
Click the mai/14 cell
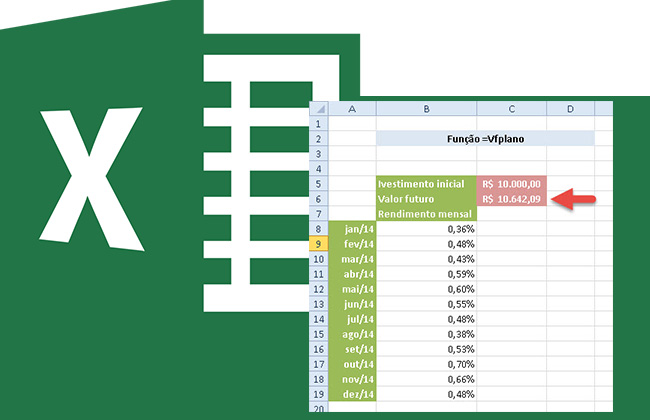[352, 289]
